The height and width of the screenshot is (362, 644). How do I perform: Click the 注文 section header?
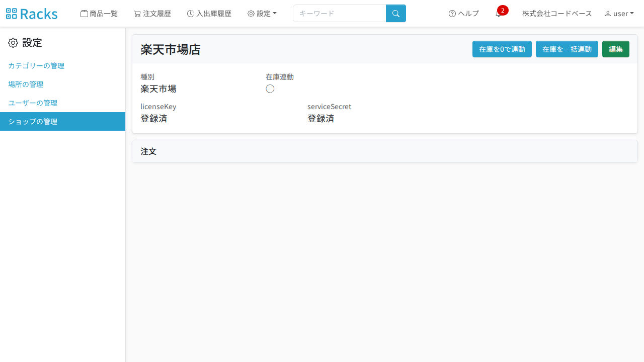point(385,151)
